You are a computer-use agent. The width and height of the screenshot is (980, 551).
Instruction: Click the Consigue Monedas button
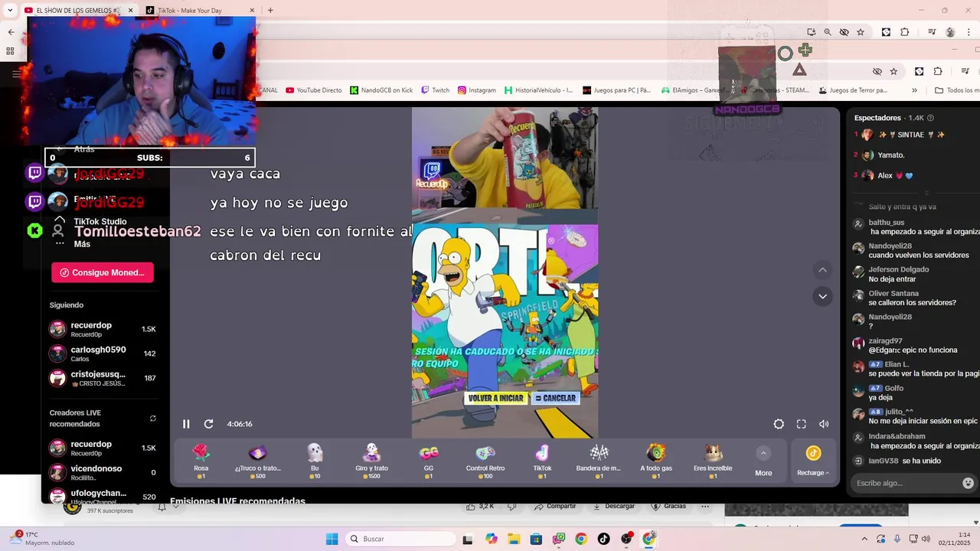coord(103,272)
